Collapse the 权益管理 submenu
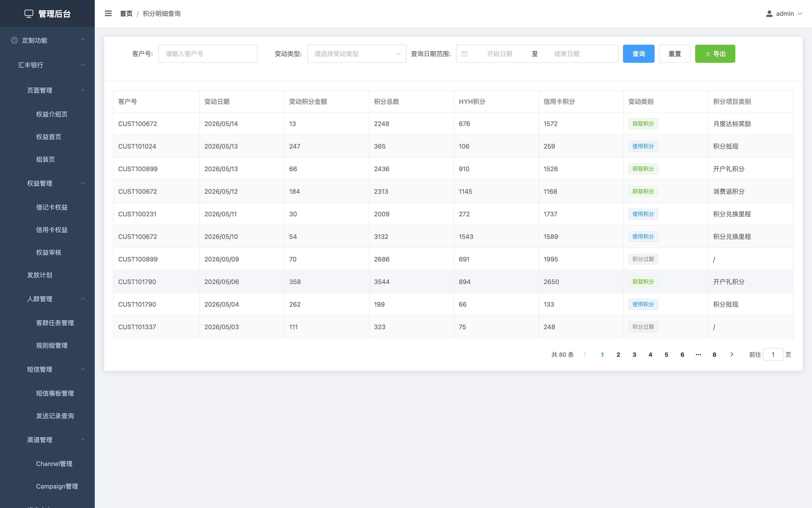The width and height of the screenshot is (812, 508). (x=83, y=183)
